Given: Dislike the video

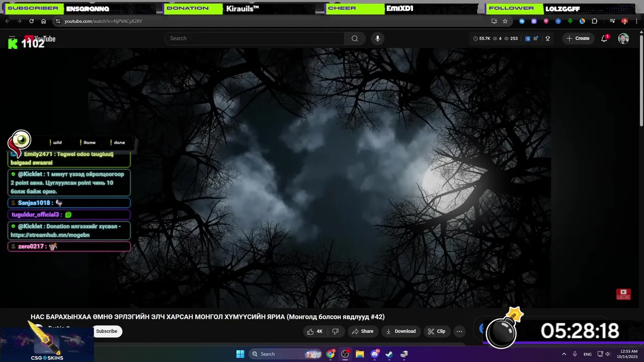Looking at the screenshot, I should (336, 331).
